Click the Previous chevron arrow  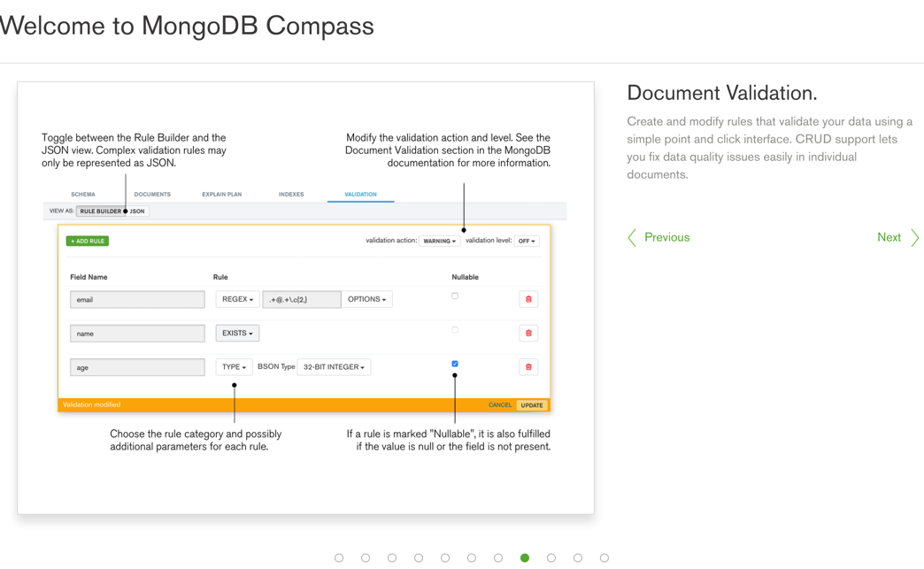(632, 237)
